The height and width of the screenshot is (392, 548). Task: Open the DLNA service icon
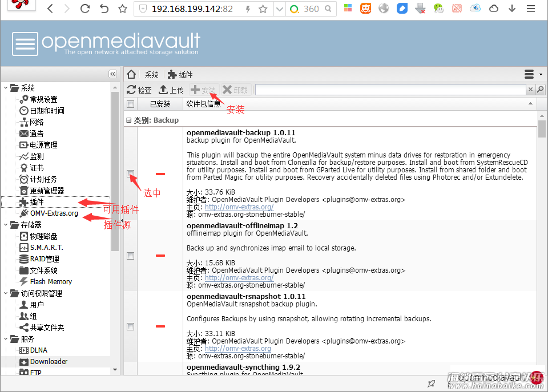point(24,350)
